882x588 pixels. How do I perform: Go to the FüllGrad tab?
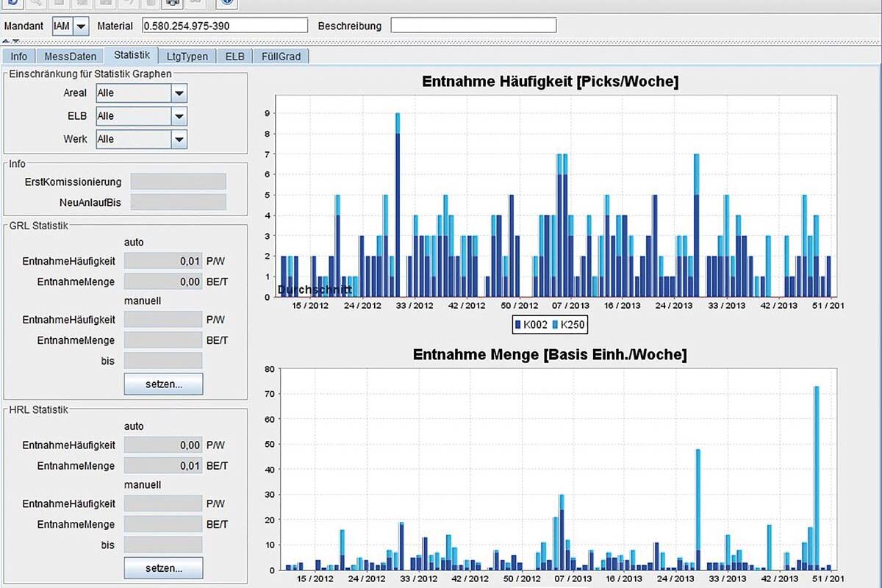[281, 57]
